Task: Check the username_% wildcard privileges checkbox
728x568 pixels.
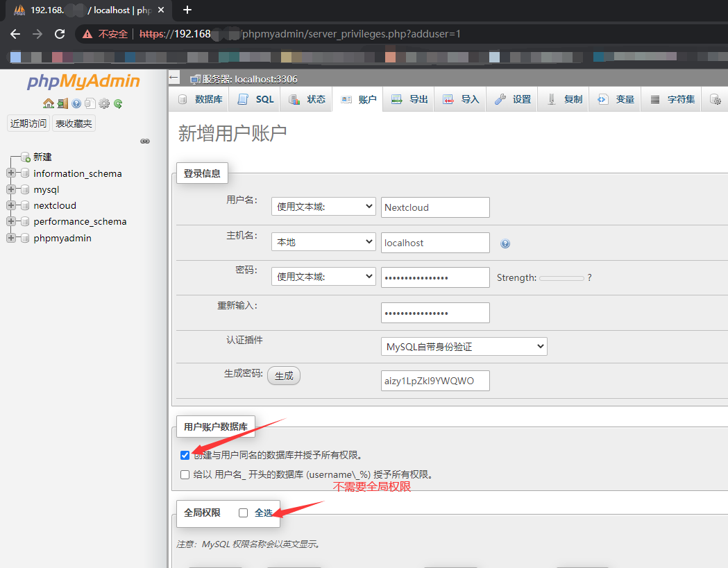Action: pos(185,475)
